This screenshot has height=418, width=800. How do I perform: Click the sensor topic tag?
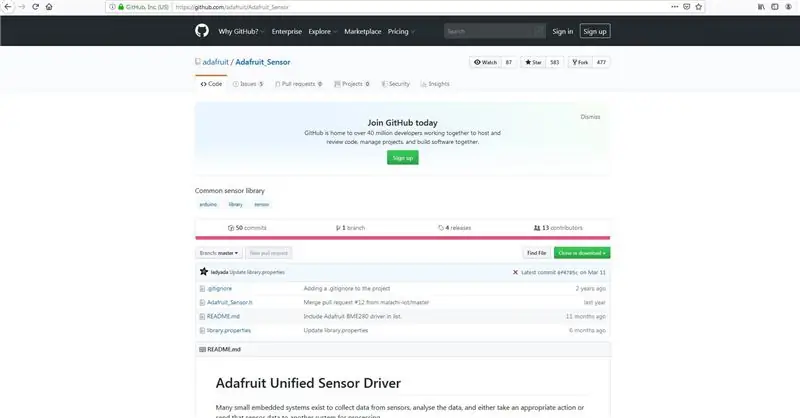coord(262,204)
